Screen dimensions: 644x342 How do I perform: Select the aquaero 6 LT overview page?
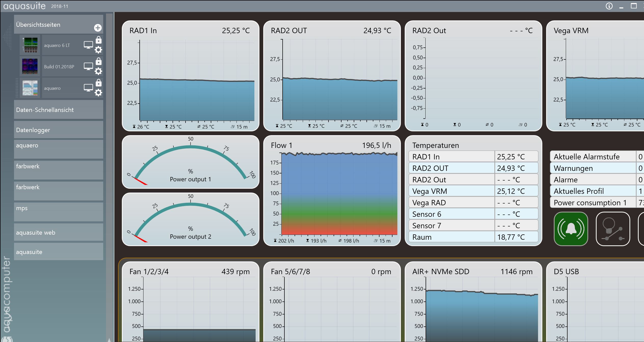(57, 45)
